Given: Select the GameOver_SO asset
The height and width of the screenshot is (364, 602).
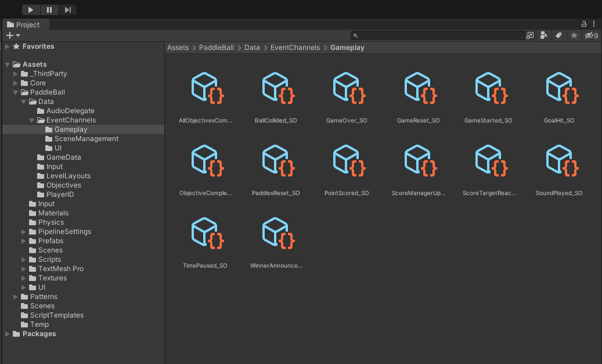Looking at the screenshot, I should tap(347, 89).
